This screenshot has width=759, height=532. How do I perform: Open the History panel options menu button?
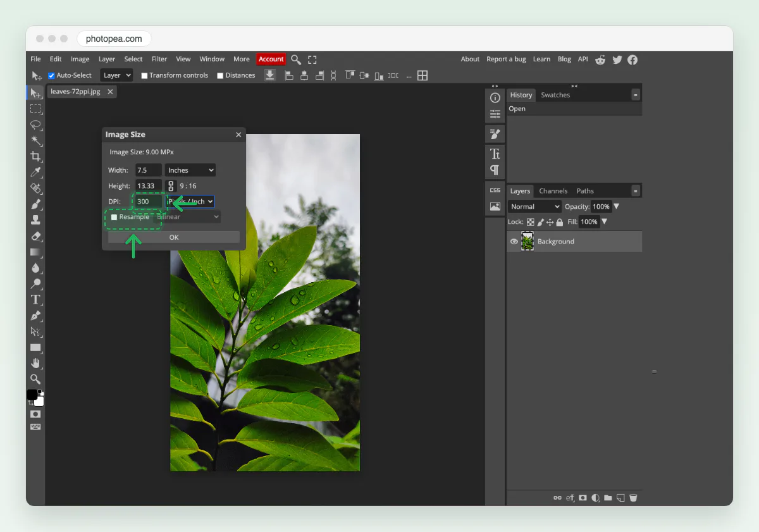coord(636,95)
